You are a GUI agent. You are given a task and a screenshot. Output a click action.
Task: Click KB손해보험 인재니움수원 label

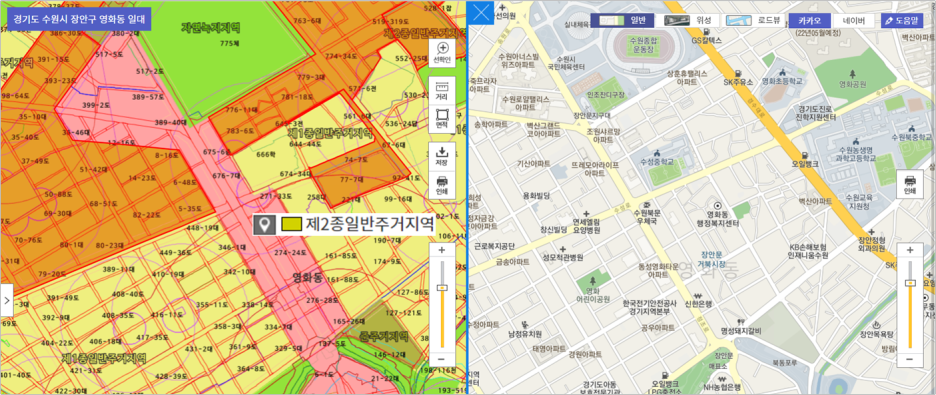(x=809, y=251)
